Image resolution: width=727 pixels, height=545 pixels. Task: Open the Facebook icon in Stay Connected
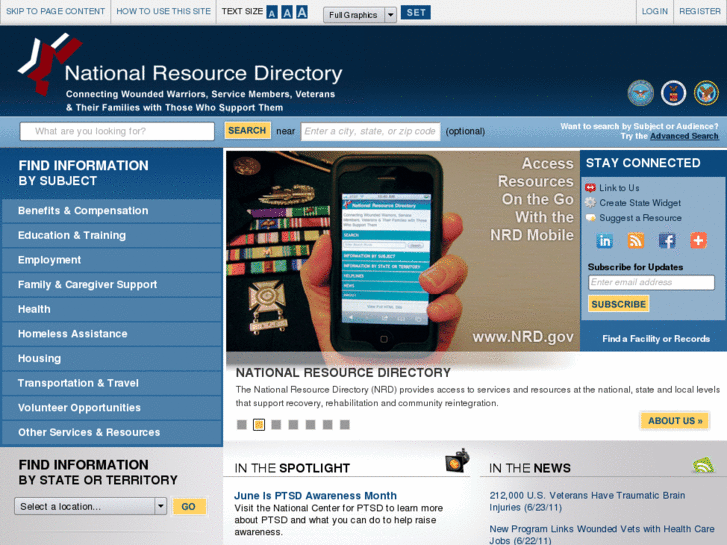(x=667, y=241)
